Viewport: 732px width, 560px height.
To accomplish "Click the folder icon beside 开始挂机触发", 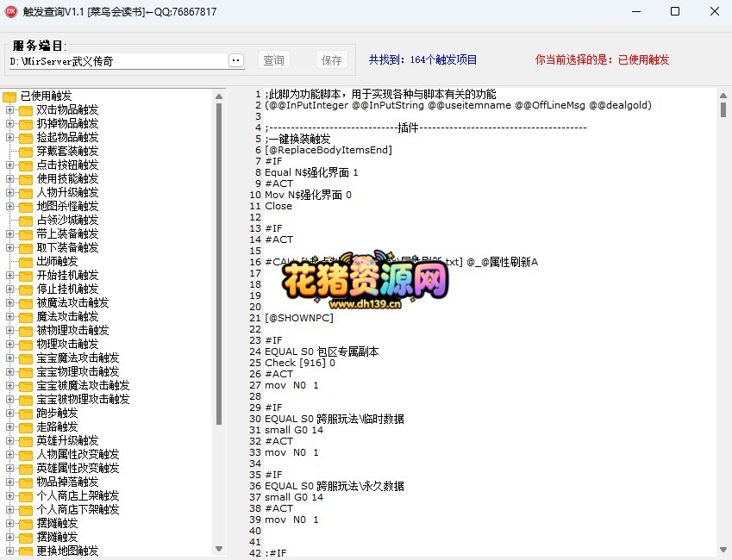I will coord(26,276).
